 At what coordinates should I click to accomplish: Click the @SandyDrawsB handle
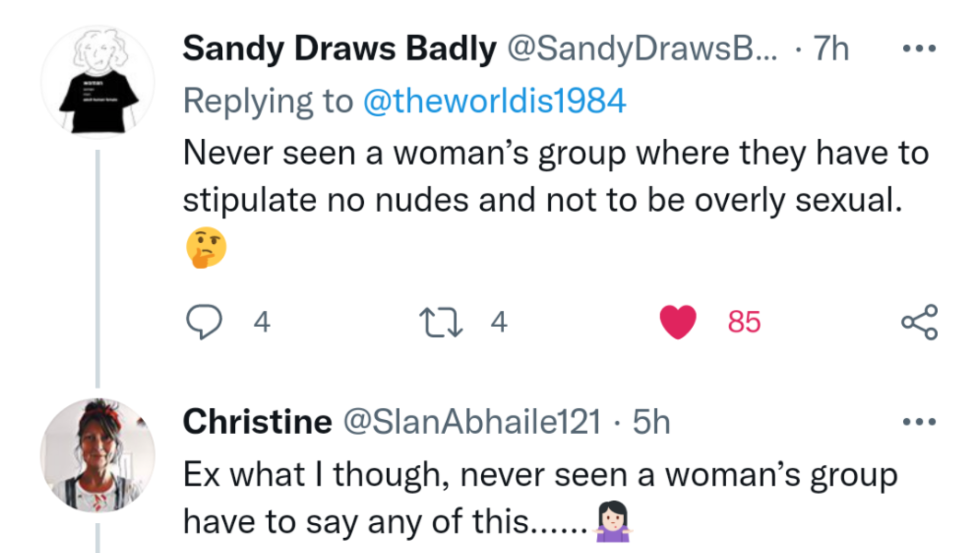pyautogui.click(x=641, y=49)
